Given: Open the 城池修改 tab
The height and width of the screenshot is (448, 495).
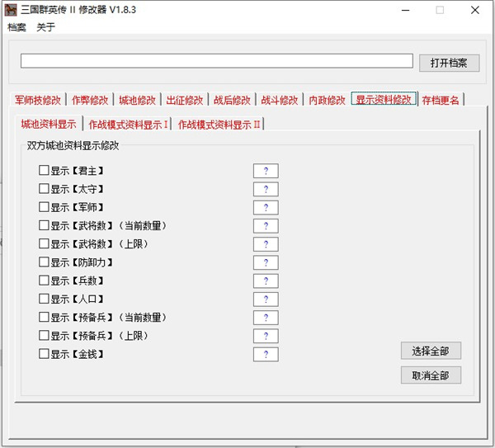Looking at the screenshot, I should [x=136, y=100].
